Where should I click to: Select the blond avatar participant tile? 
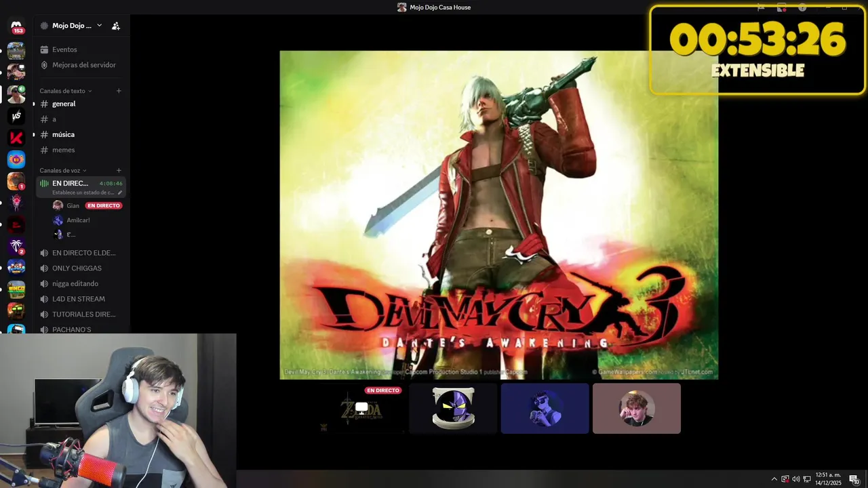pyautogui.click(x=636, y=409)
